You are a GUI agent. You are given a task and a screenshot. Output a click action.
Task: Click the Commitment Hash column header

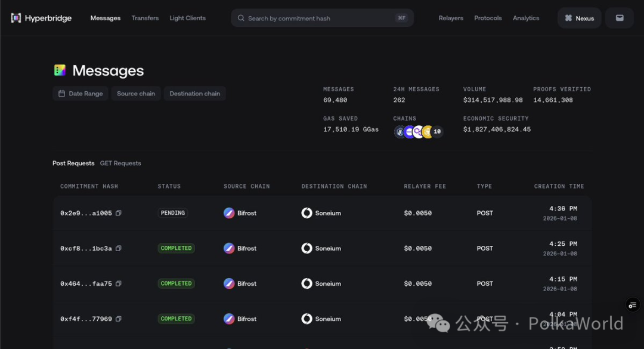[x=89, y=186]
